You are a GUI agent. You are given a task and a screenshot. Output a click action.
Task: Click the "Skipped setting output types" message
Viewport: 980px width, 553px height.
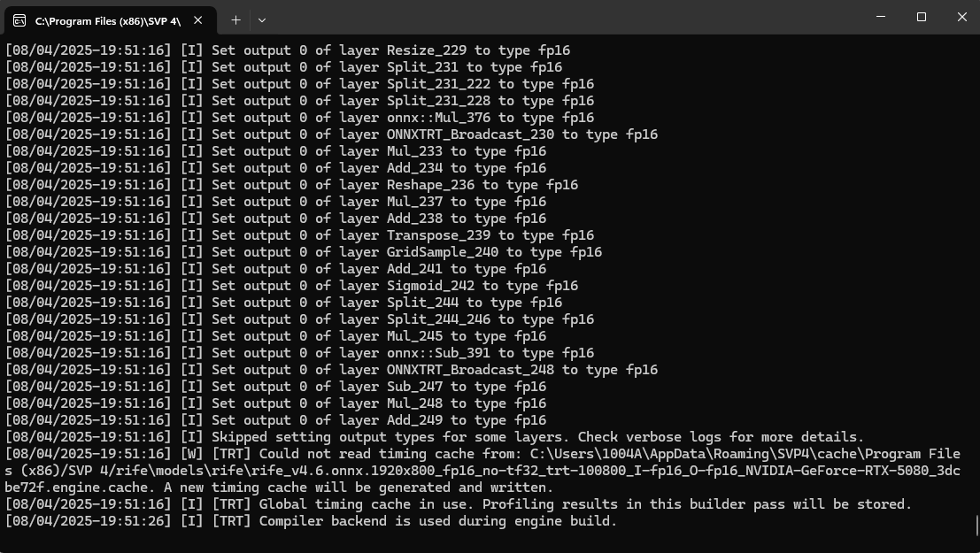(x=434, y=437)
